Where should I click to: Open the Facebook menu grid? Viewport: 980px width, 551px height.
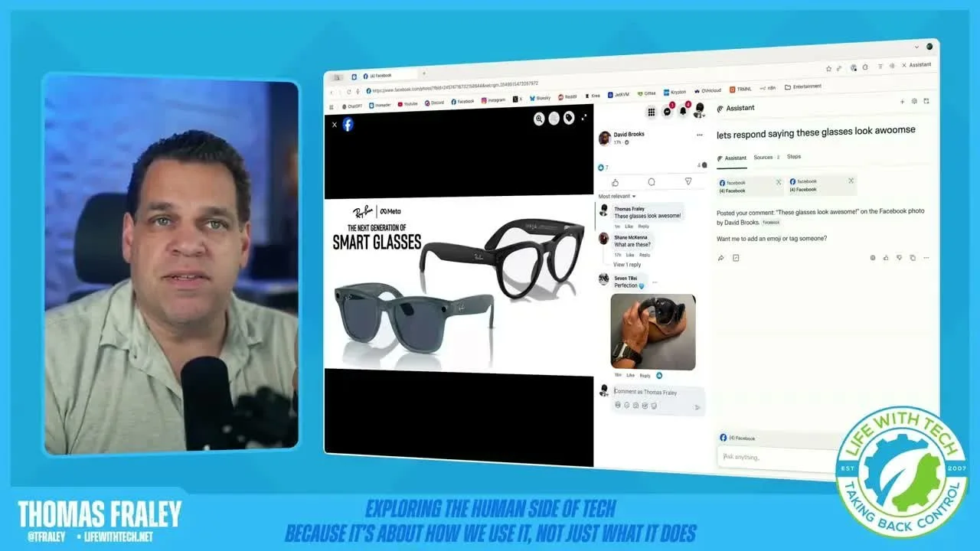pos(652,112)
